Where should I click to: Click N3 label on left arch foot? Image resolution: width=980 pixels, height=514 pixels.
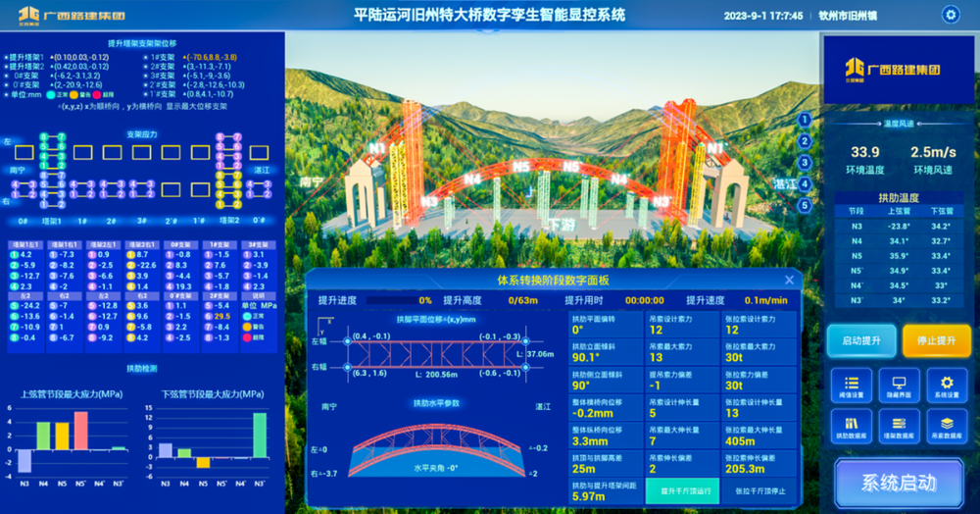pyautogui.click(x=429, y=201)
